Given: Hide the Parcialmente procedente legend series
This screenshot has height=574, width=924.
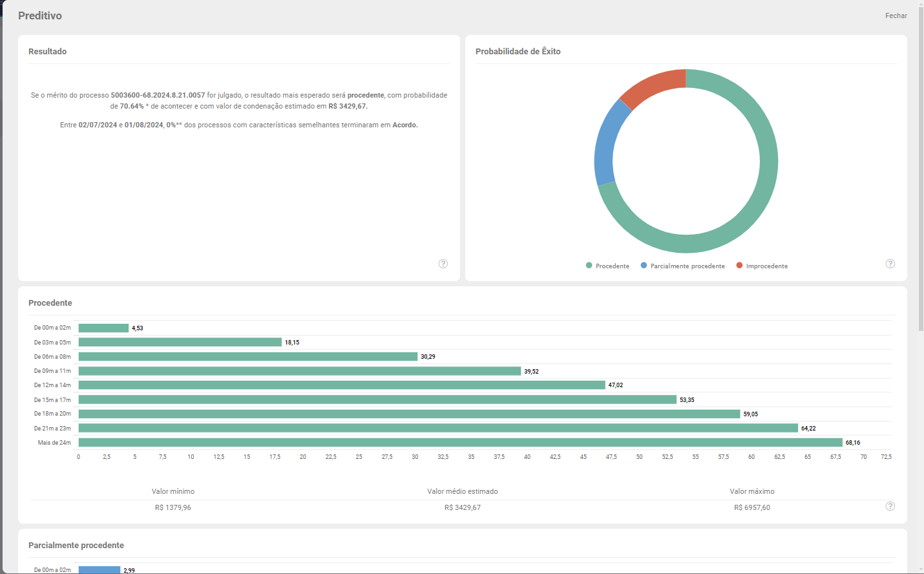Looking at the screenshot, I should pos(683,266).
